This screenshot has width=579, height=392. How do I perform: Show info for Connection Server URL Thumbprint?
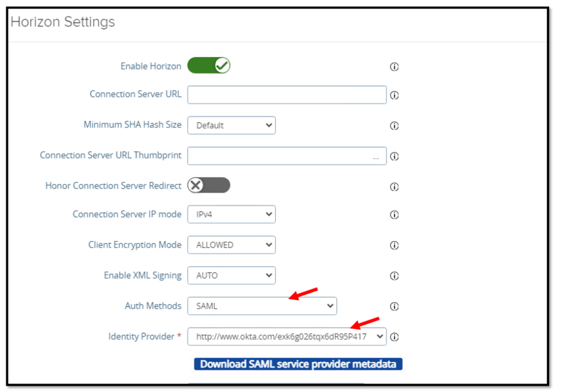pos(395,156)
